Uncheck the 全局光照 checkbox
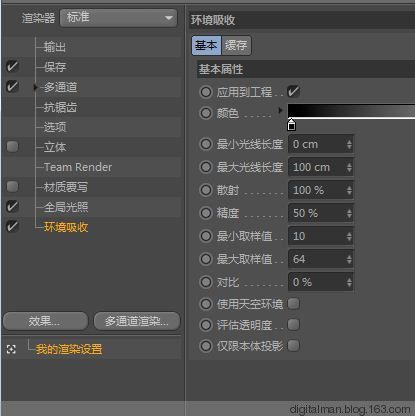 click(12, 207)
